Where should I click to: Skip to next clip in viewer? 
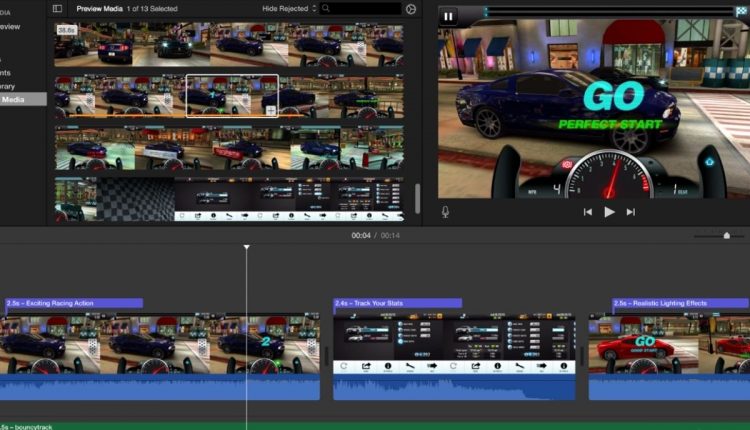pos(630,212)
